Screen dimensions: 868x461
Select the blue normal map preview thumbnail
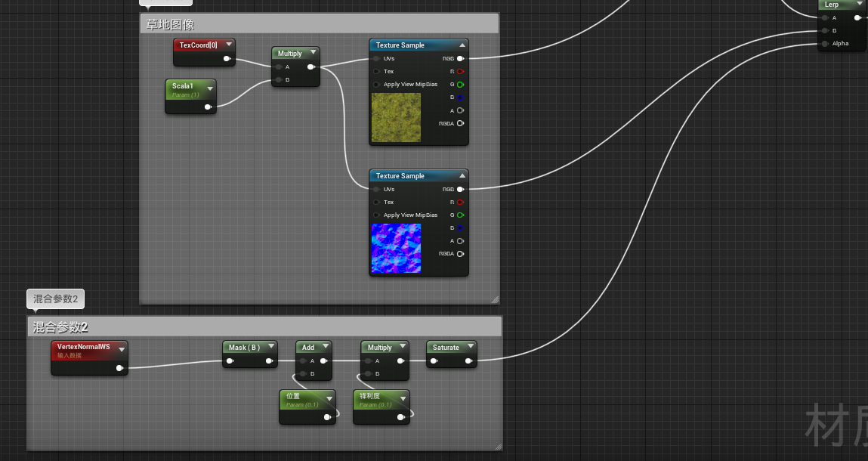tap(396, 248)
